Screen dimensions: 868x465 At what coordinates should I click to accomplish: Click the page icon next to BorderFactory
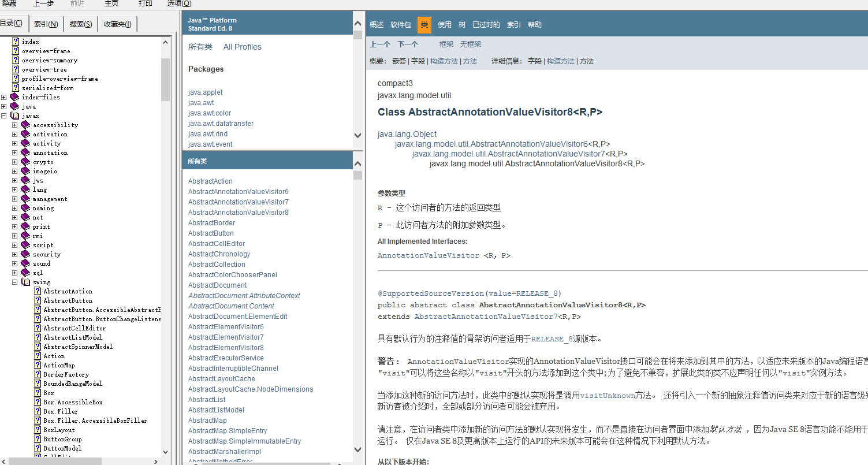coord(38,374)
